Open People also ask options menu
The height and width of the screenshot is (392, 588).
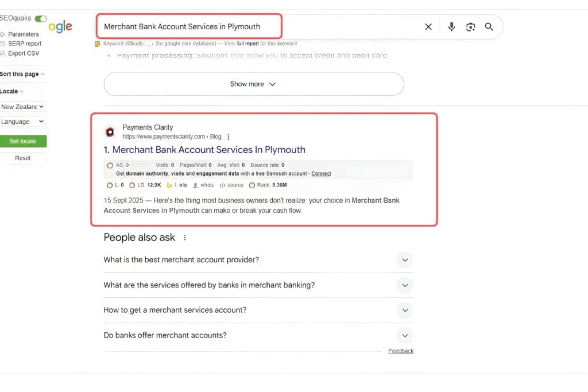click(x=185, y=238)
